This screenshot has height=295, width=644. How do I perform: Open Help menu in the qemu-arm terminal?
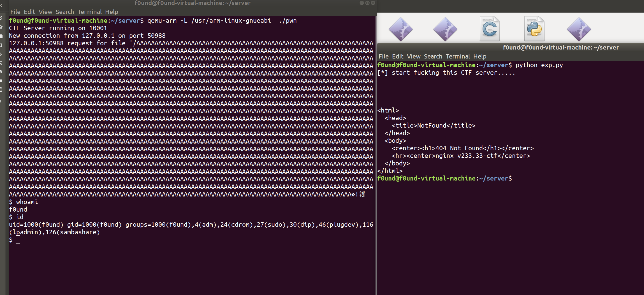tap(112, 12)
